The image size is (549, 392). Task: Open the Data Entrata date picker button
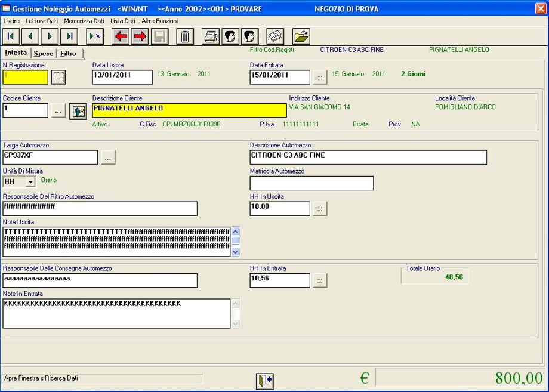point(320,77)
